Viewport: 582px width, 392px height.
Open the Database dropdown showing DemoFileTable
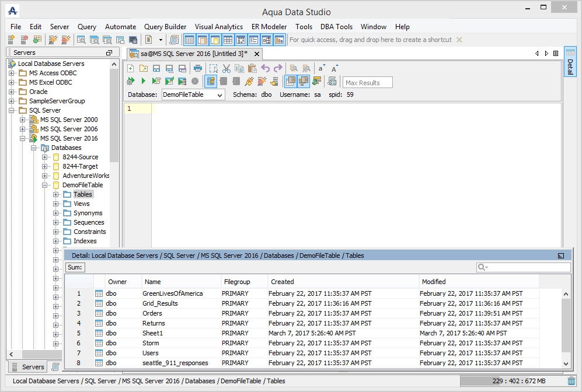click(193, 94)
